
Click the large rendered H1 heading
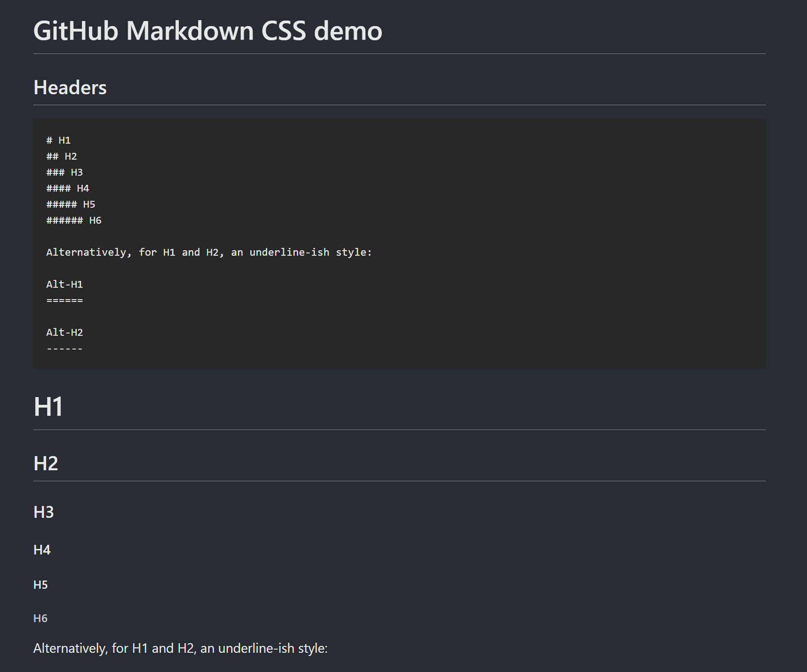pos(48,407)
